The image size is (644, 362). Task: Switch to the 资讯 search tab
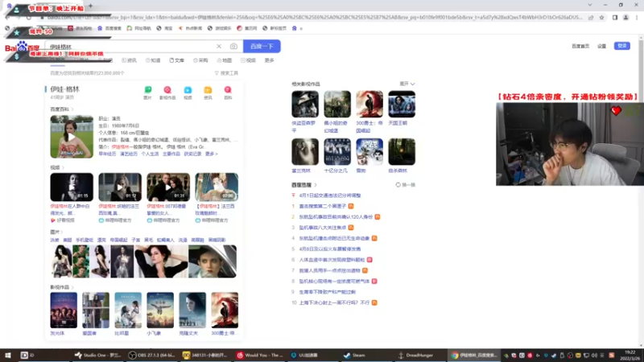click(129, 60)
